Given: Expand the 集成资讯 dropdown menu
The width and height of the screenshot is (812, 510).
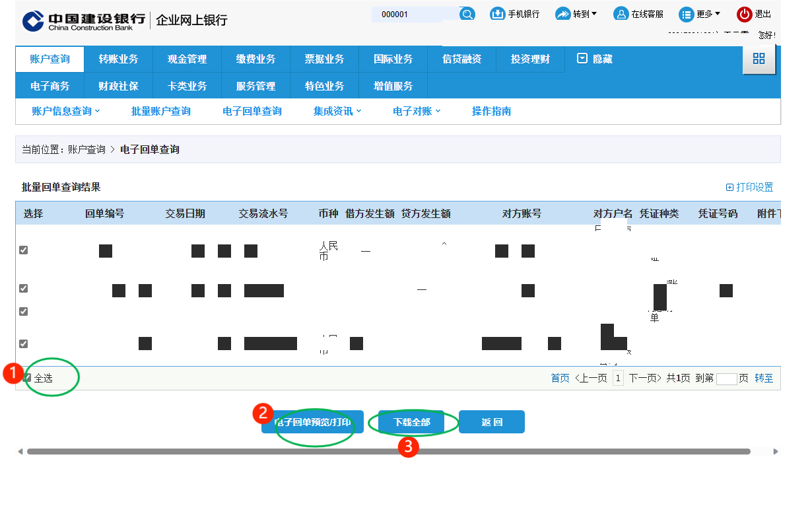Looking at the screenshot, I should coord(337,112).
